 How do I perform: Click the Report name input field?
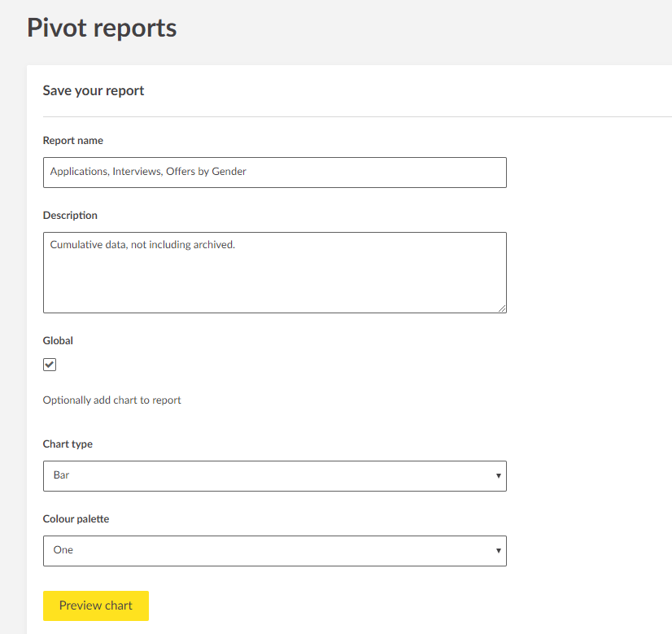coord(274,173)
